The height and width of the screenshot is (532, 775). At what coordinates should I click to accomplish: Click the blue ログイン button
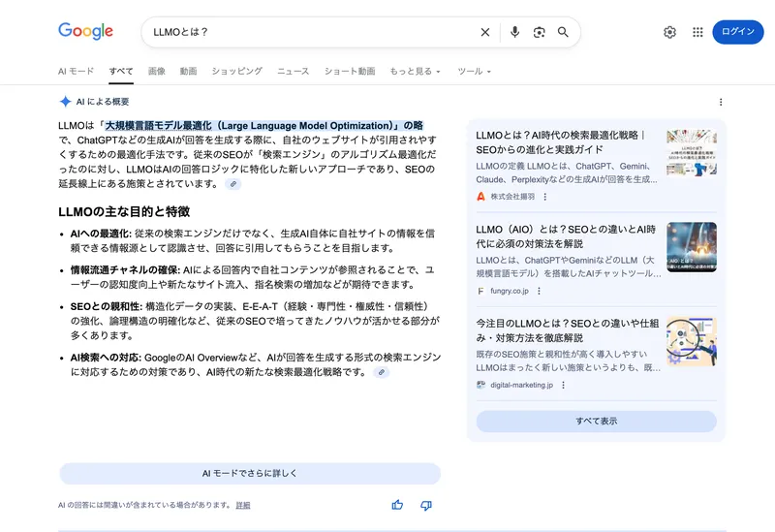(737, 32)
